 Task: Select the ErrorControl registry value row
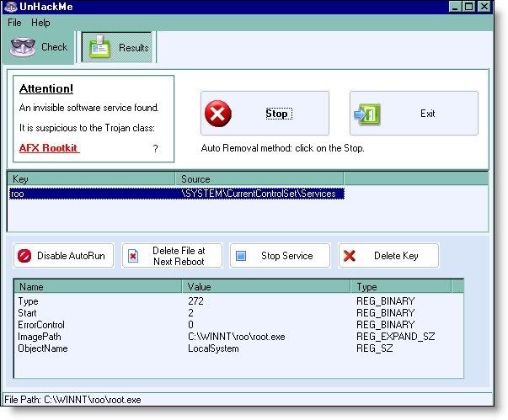pos(238,325)
